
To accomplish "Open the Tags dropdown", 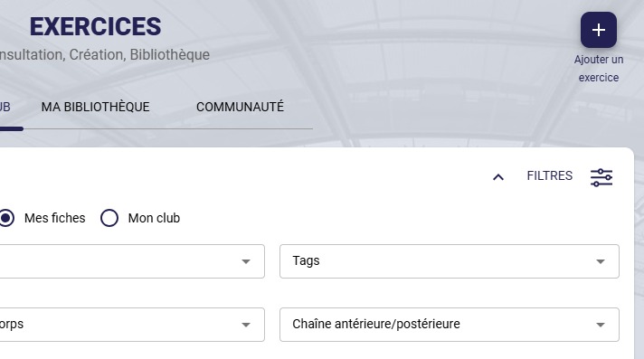I will tap(450, 261).
